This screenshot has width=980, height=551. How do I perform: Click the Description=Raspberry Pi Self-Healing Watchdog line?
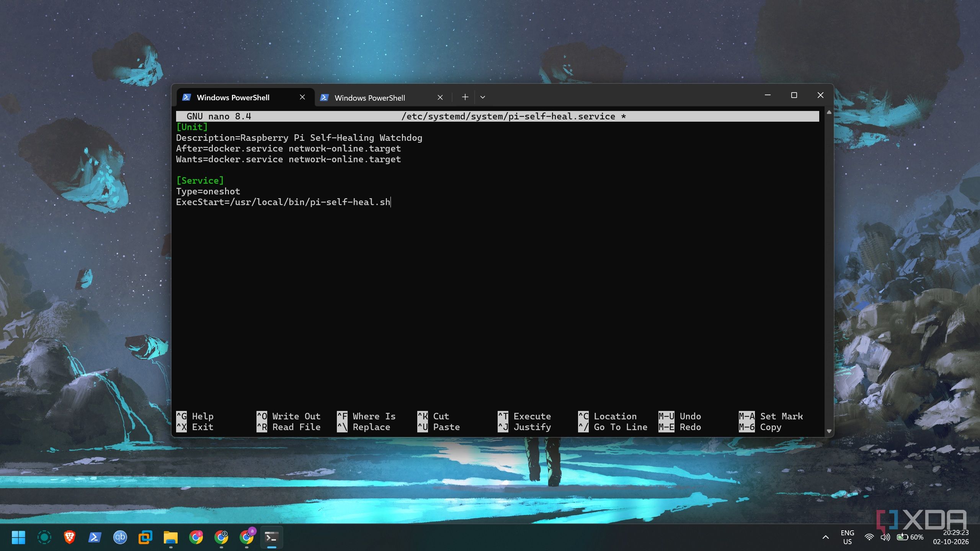299,138
